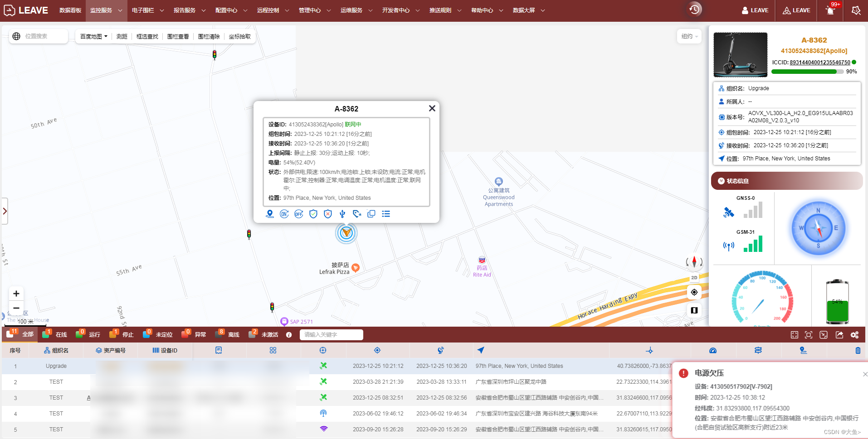868x439 pixels.
Task: Click the shrink-panel arrow icon in table toolbar
Action: [824, 335]
